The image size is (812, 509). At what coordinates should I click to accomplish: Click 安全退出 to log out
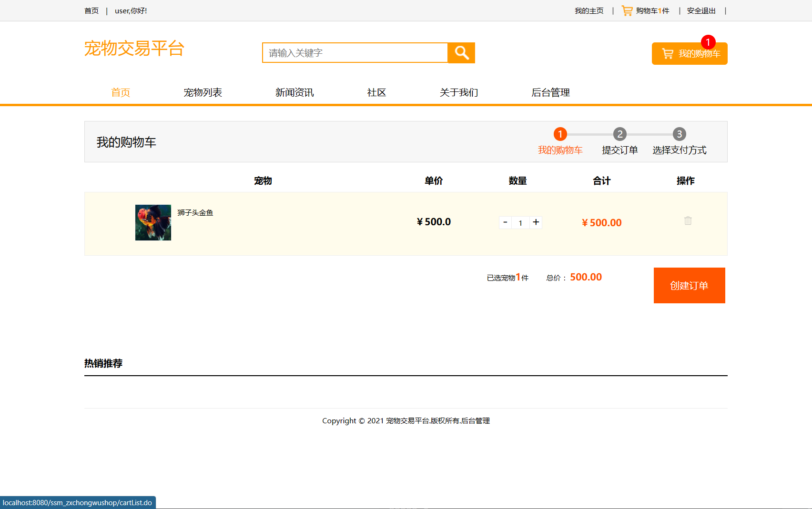pos(701,11)
